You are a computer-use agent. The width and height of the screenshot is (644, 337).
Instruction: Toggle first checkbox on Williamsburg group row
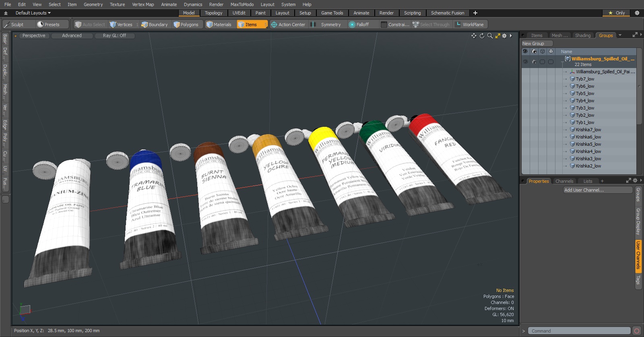coord(542,62)
